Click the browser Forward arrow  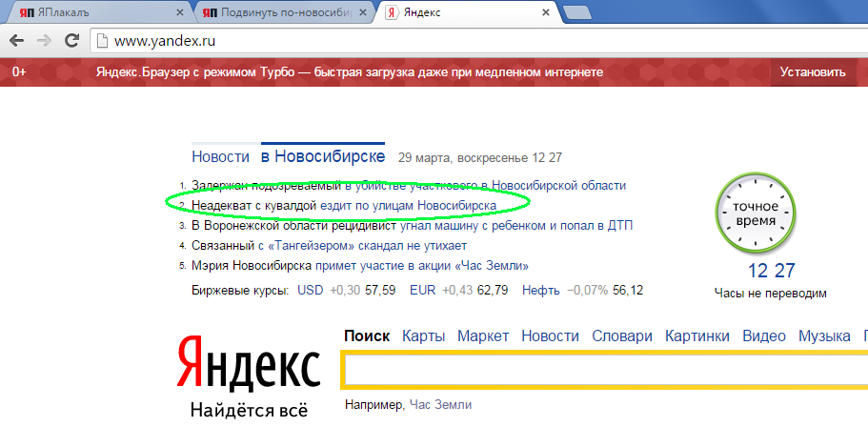click(x=44, y=40)
